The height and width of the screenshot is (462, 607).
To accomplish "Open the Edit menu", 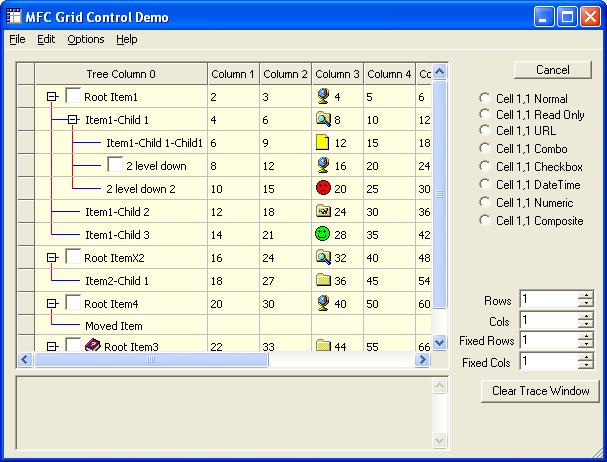I will (x=46, y=39).
